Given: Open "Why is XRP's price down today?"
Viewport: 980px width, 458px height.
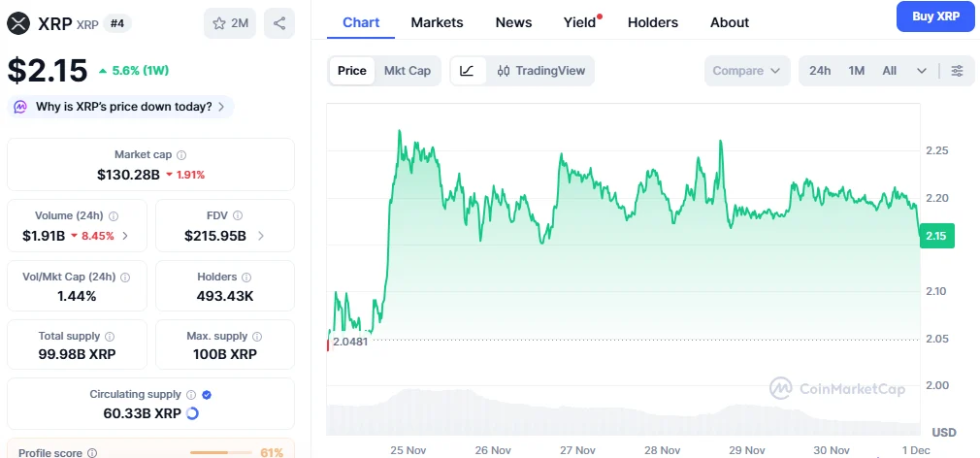Looking at the screenshot, I should 121,107.
